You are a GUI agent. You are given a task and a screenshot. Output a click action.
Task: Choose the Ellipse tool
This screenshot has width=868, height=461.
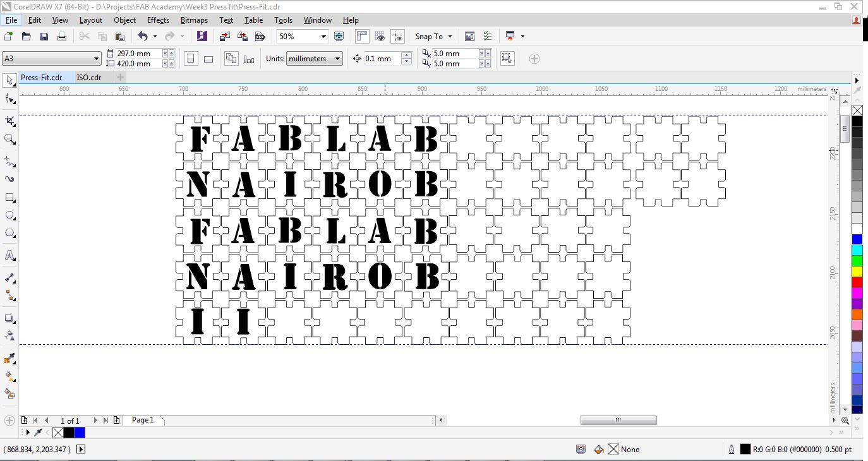pos(9,215)
